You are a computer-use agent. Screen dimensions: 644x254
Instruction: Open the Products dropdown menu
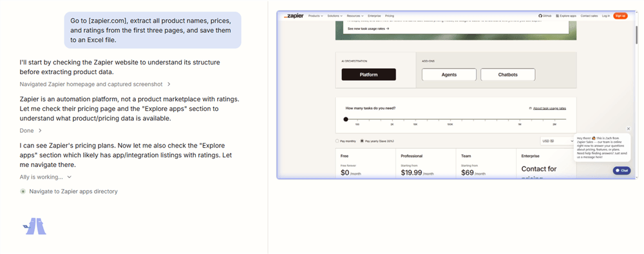[316, 15]
